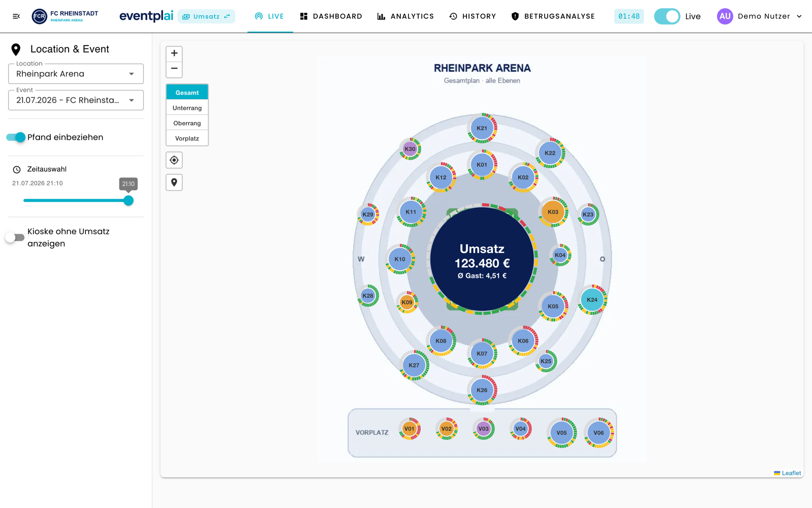Zoom in on the arena map
812x508 pixels.
[174, 53]
